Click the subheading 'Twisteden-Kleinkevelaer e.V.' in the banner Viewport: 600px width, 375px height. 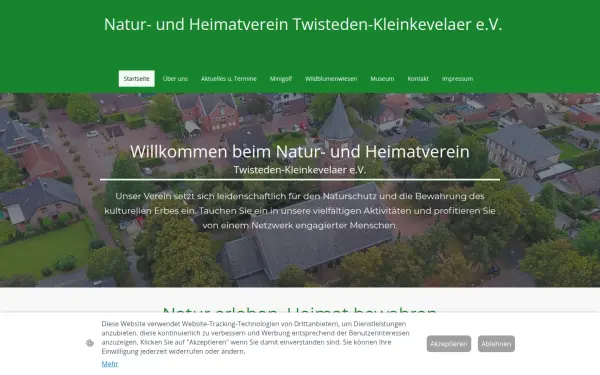[300, 170]
